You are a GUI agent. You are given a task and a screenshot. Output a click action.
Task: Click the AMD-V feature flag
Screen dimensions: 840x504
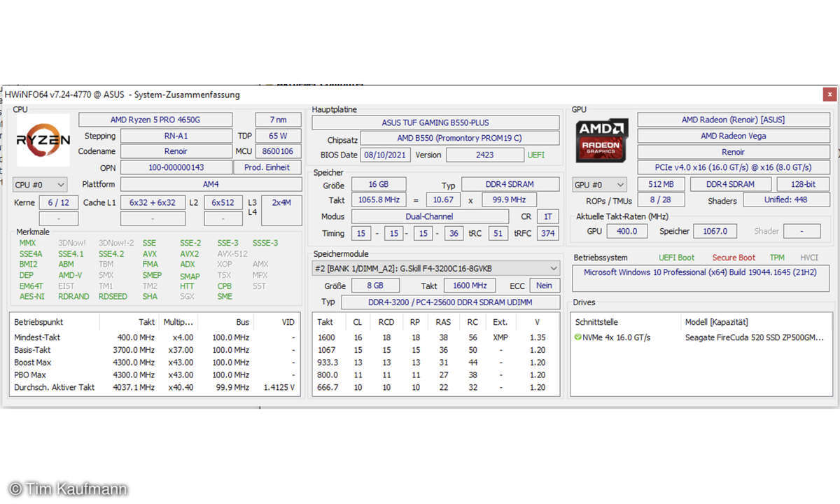(x=70, y=275)
